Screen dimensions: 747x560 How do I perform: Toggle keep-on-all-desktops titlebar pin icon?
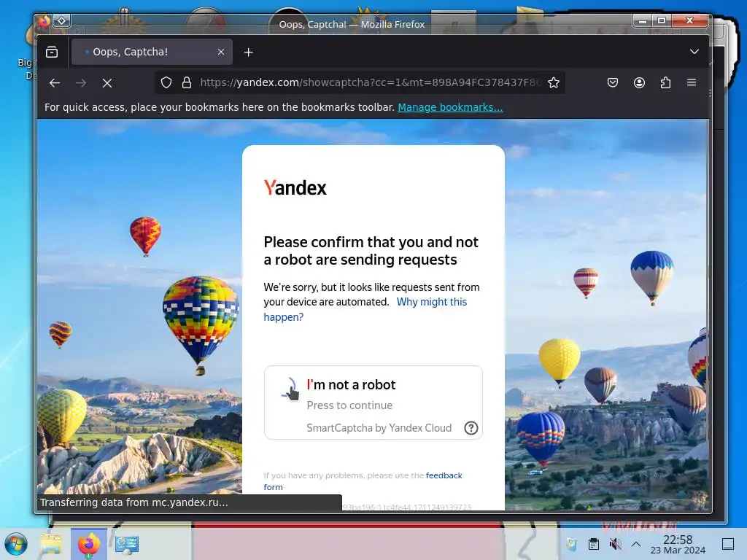(62, 20)
